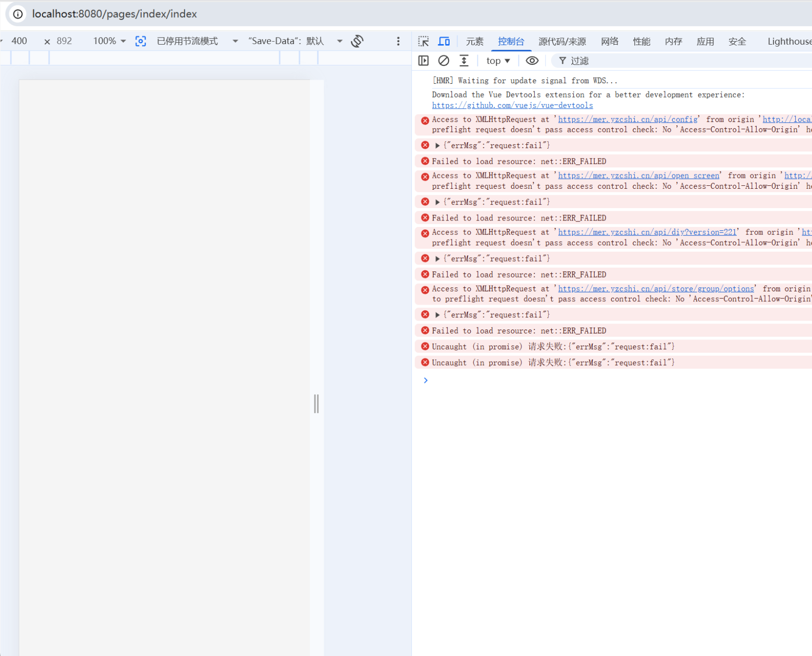Image resolution: width=812 pixels, height=656 pixels.
Task: Click error icon on the api/config CORS message
Action: click(x=425, y=120)
